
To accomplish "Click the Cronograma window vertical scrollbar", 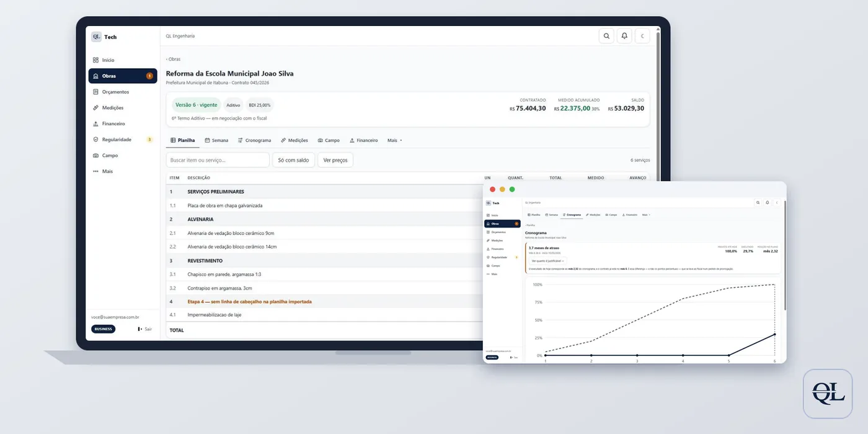I will pos(785,254).
